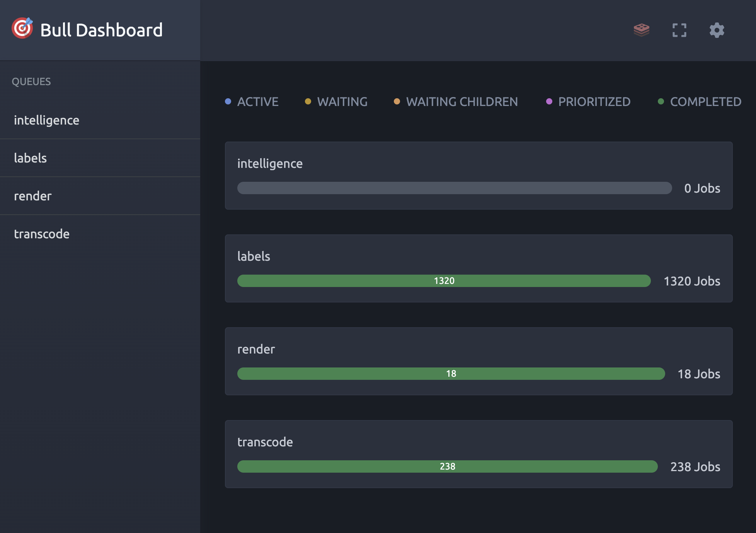The height and width of the screenshot is (533, 756).
Task: Click the render 18 completed progress bar
Action: (x=451, y=374)
